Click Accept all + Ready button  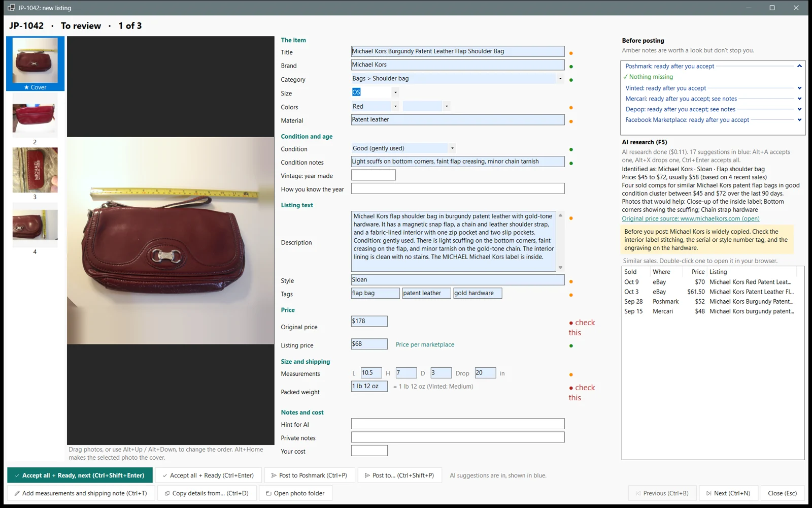point(208,475)
